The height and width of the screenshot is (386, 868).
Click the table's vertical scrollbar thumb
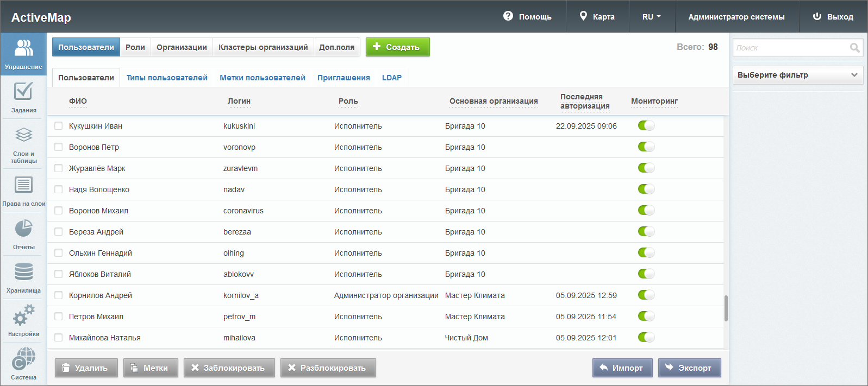pyautogui.click(x=726, y=308)
